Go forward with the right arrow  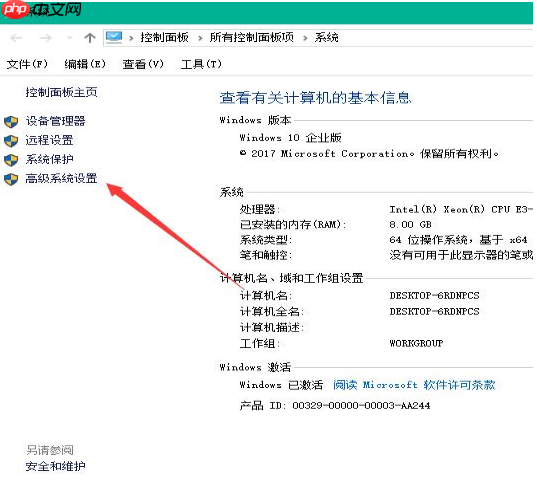coord(45,38)
